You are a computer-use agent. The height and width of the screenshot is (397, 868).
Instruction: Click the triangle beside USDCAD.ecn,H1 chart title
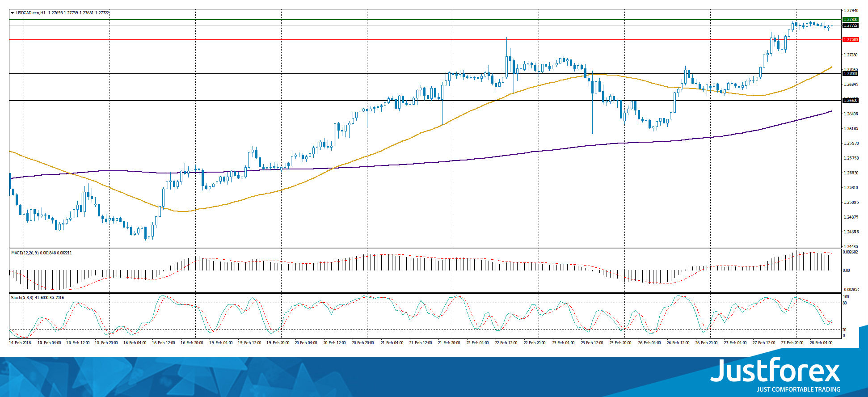(13, 13)
